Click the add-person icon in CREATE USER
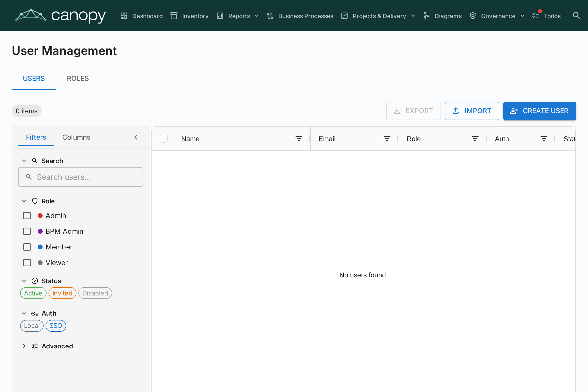Image resolution: width=588 pixels, height=392 pixels. click(514, 111)
